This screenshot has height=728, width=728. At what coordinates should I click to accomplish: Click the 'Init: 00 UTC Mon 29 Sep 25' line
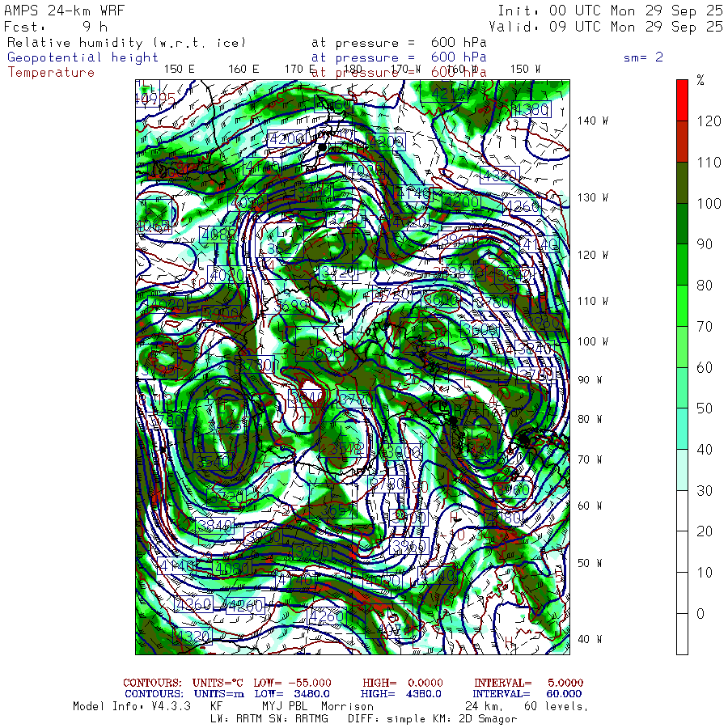610,11
